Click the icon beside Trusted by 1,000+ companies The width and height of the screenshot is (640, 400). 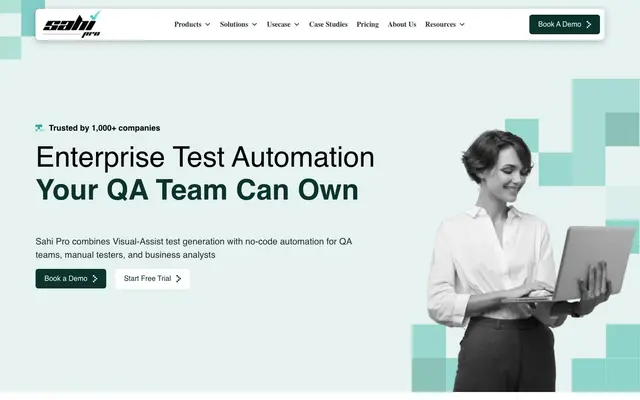coord(39,128)
